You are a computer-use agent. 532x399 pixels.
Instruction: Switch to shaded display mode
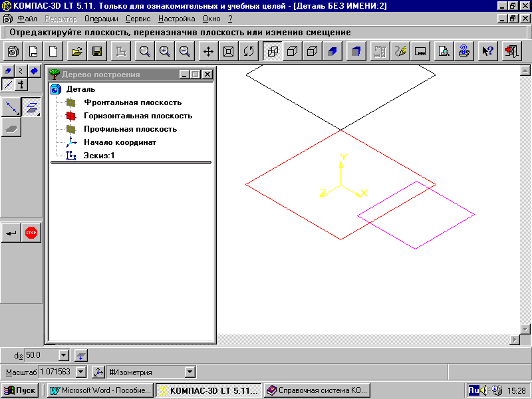pyautogui.click(x=332, y=51)
